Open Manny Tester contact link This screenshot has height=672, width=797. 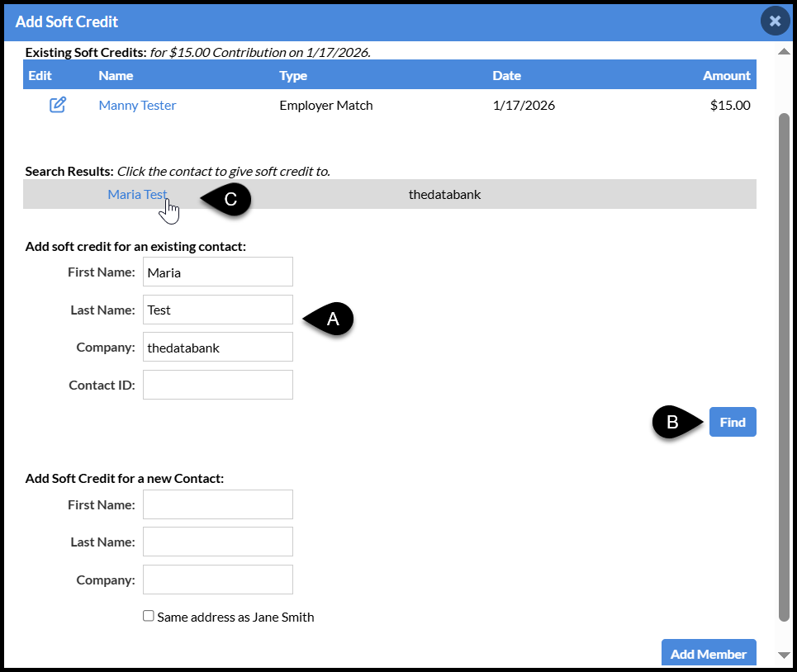[x=137, y=105]
